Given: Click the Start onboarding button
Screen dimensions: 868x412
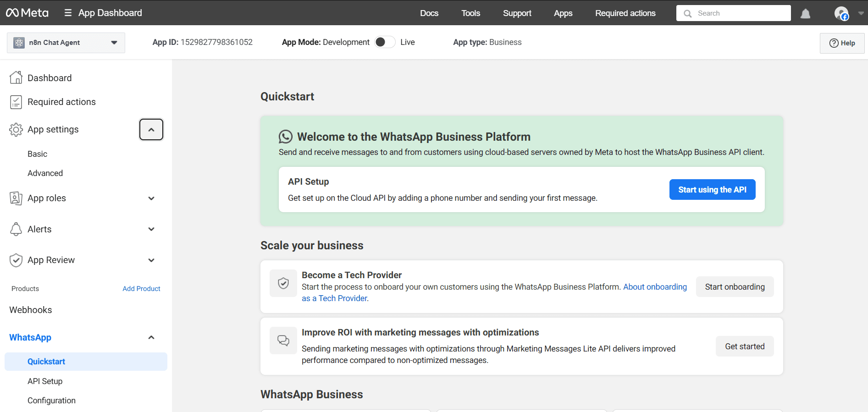Looking at the screenshot, I should tap(735, 287).
